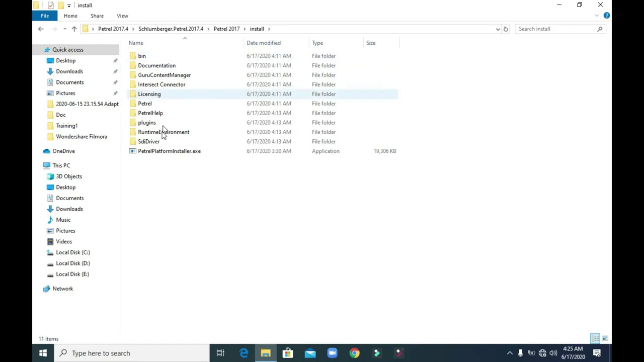Select This PC in navigation pane
The height and width of the screenshot is (362, 644).
61,165
